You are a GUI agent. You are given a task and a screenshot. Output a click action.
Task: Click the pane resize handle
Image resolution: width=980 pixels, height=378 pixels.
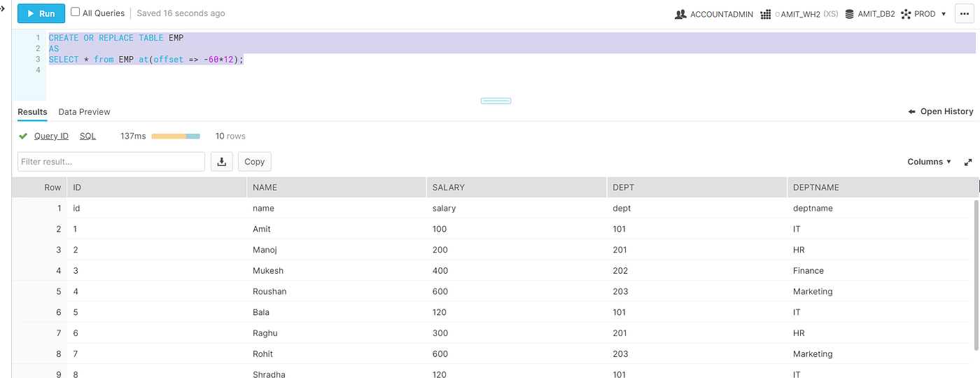coord(496,101)
